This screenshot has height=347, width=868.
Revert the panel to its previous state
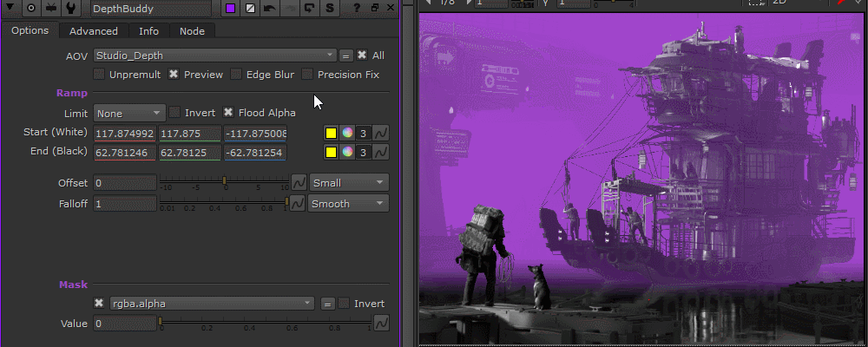tap(309, 8)
